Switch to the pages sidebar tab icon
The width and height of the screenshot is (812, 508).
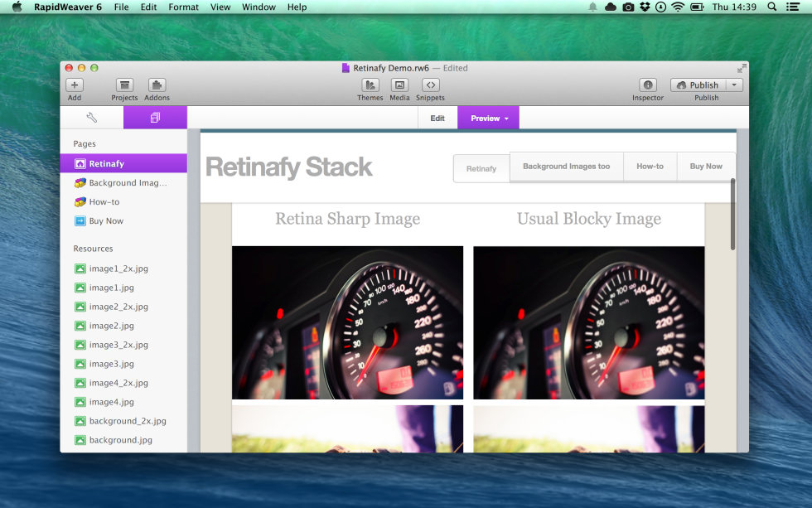point(155,118)
